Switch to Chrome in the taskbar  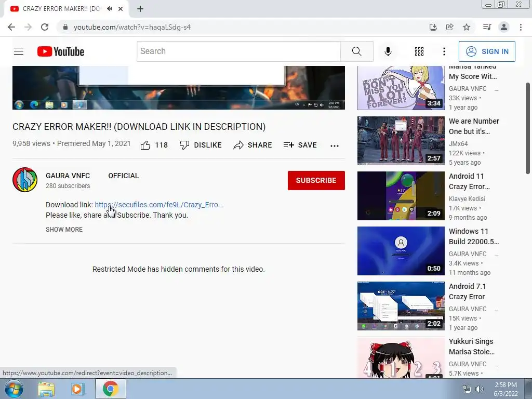[x=111, y=389]
